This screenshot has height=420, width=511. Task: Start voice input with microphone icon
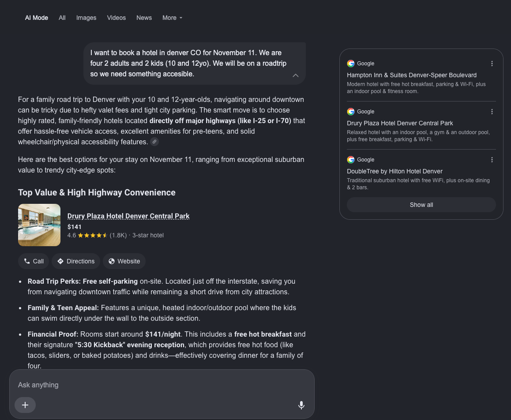click(x=301, y=405)
